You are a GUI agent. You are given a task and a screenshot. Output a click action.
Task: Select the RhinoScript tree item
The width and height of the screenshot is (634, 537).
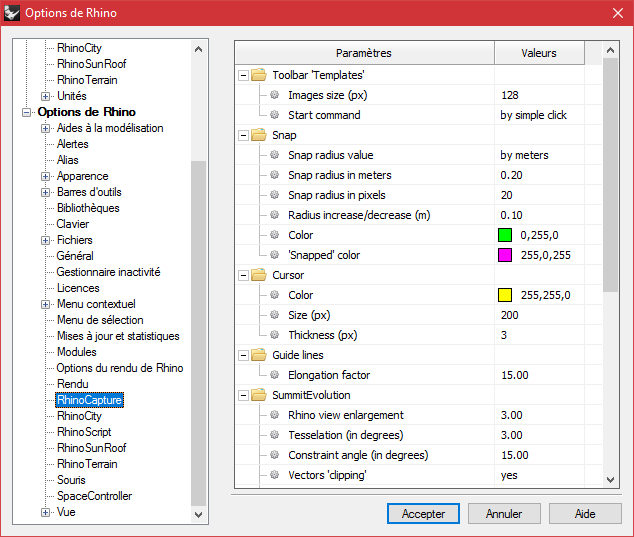click(x=84, y=432)
